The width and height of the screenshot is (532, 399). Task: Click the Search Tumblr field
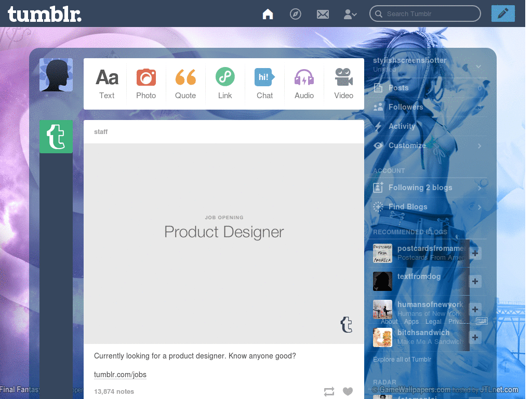(425, 14)
